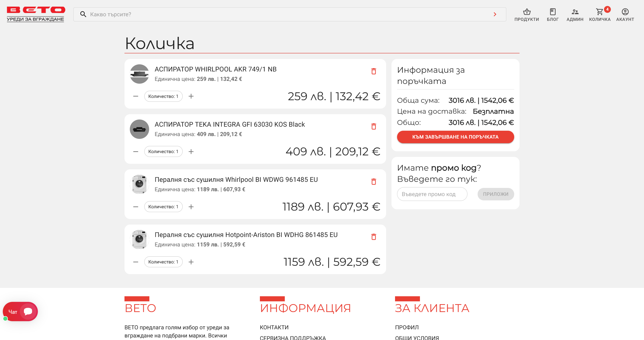This screenshot has width=644, height=340.
Task: Open the БЛОГ section
Action: pyautogui.click(x=553, y=15)
